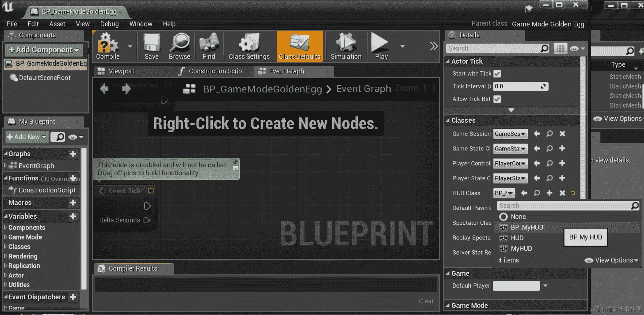The height and width of the screenshot is (315, 644).
Task: Toggle the search bar in My Blueprint panel
Action: coord(58,137)
